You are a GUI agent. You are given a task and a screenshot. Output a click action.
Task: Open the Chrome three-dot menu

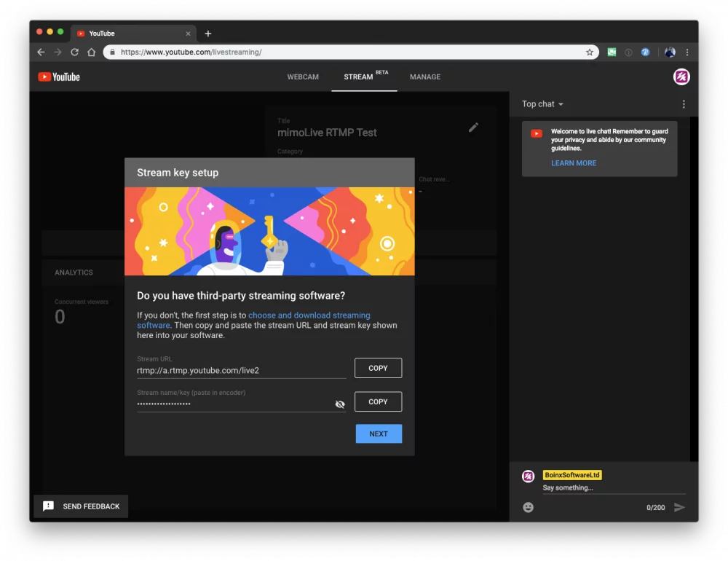click(687, 52)
